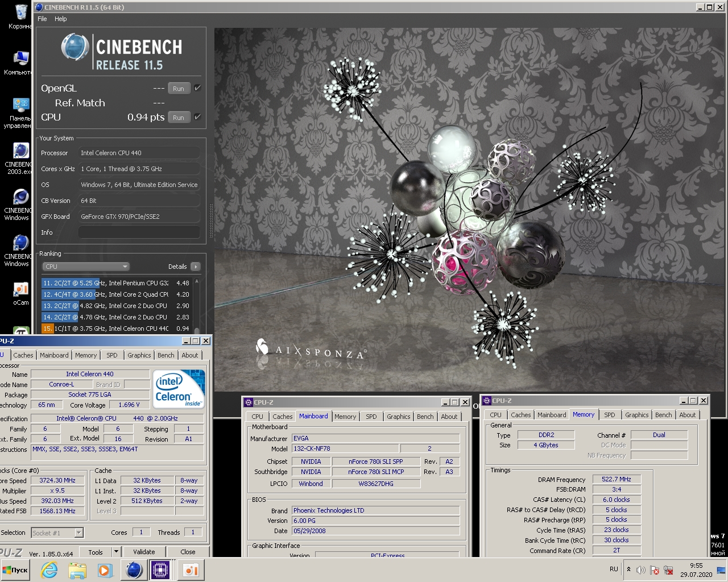The height and width of the screenshot is (582, 728).
Task: Click the rendered spheres image
Action: (470, 209)
